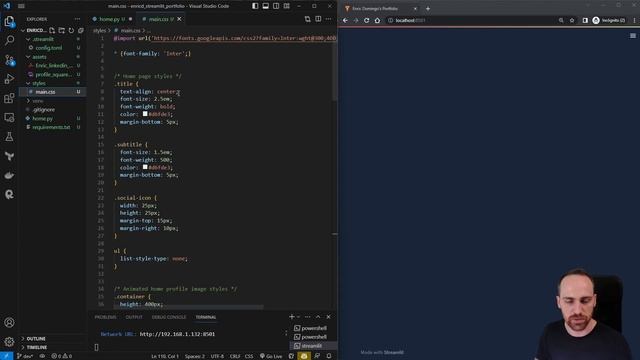This screenshot has height=360, width=640.
Task: Click notifications bell in status bar
Action: pos(329,356)
